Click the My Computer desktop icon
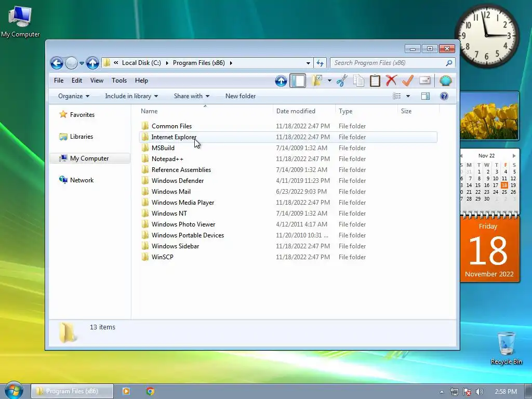Screen dimensions: 532x399 (x=20, y=21)
